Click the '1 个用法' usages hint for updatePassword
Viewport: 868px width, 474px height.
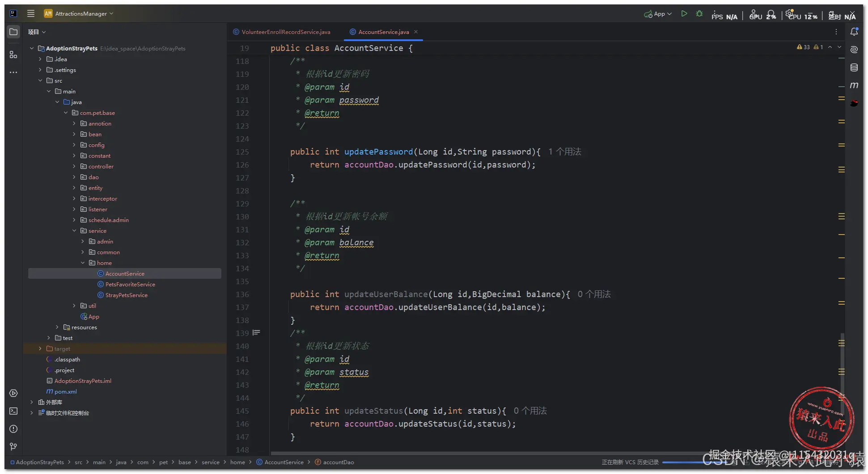565,152
